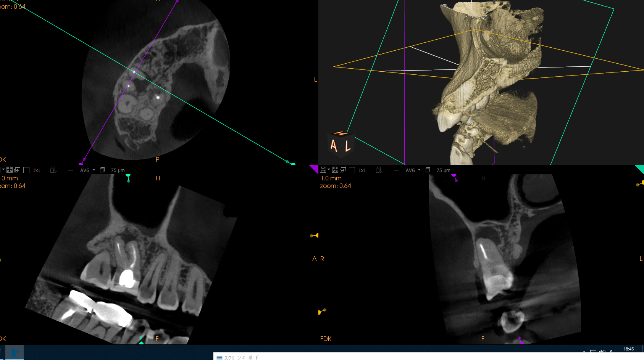Open the AVG rendering mode dropdown in coronal view toolbar
The width and height of the screenshot is (644, 360).
click(x=413, y=170)
